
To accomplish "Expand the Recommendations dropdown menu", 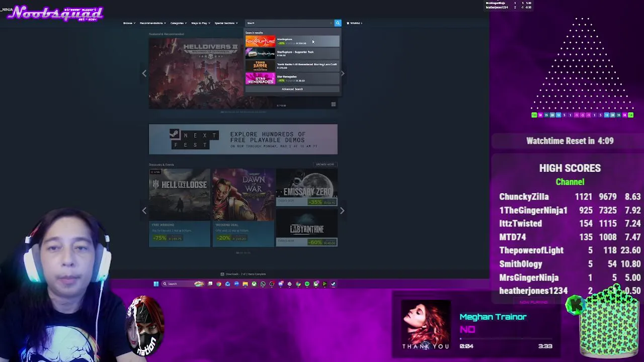I will (x=153, y=23).
